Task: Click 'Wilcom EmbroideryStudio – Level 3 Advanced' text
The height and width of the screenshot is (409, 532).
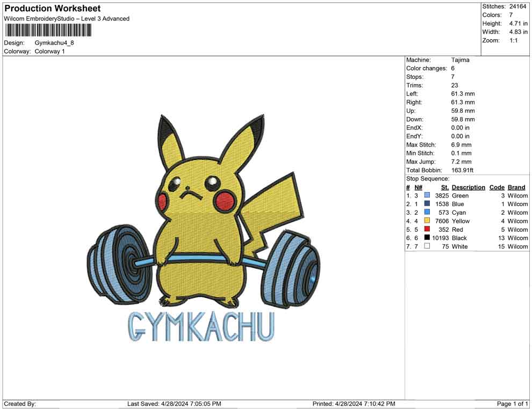Action: 67,19
